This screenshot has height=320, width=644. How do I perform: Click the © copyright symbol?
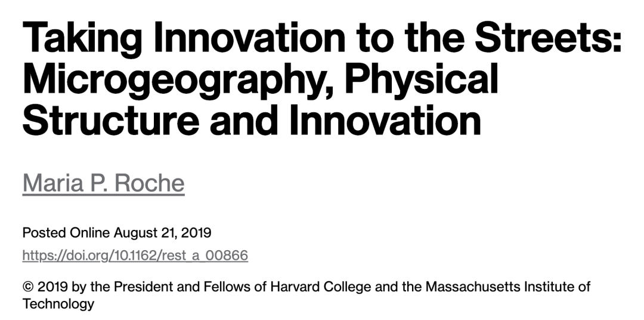(28, 287)
